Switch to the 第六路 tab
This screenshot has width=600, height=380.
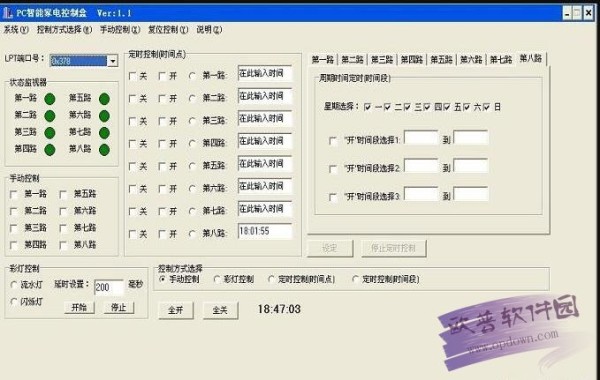[x=471, y=60]
